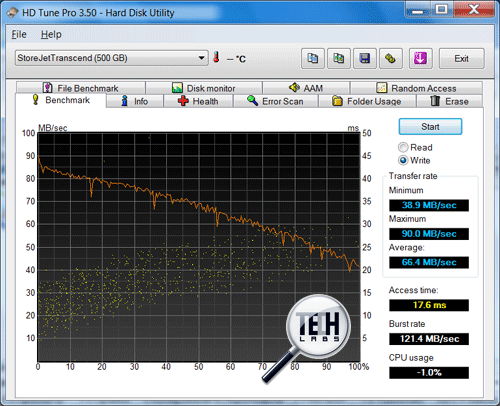Viewport: 500px width, 406px height.
Task: Click the minimum value 38.9 MB/sec
Action: [429, 205]
